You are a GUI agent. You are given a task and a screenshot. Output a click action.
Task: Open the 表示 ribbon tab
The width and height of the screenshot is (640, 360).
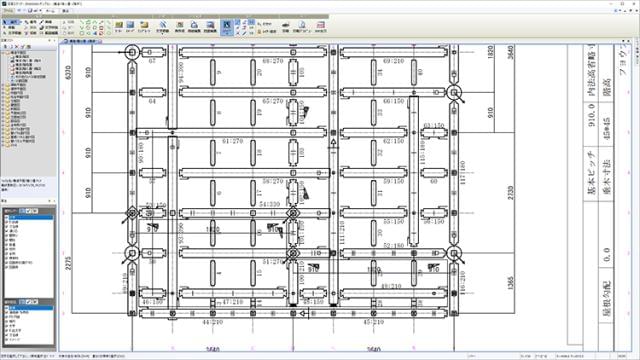65,11
